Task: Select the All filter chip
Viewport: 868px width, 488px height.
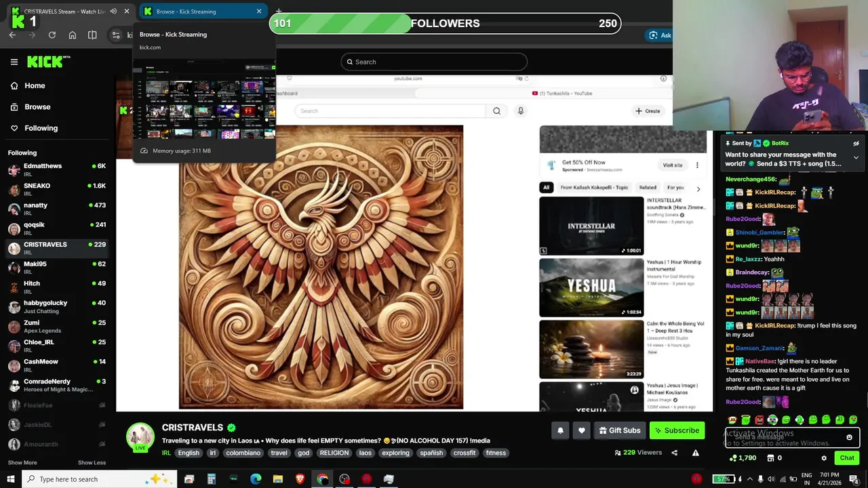Action: pos(546,187)
